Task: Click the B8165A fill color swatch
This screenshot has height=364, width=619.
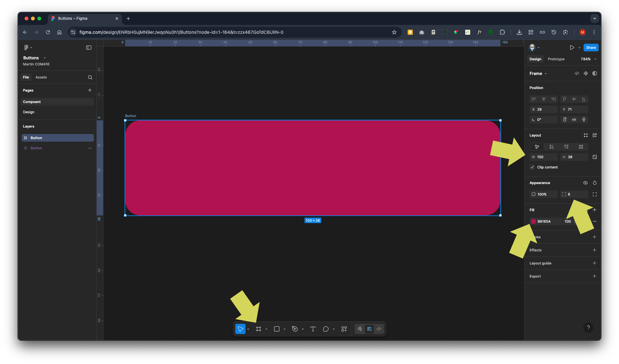Action: (x=533, y=221)
